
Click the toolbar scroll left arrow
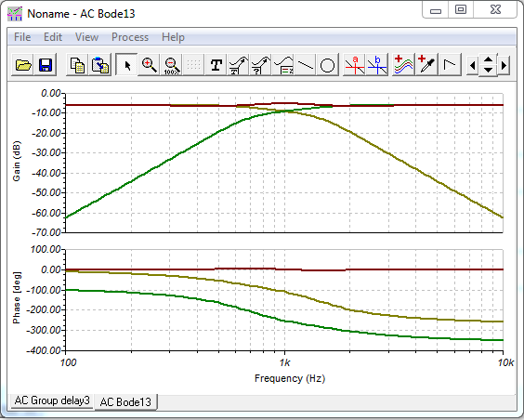[472, 65]
